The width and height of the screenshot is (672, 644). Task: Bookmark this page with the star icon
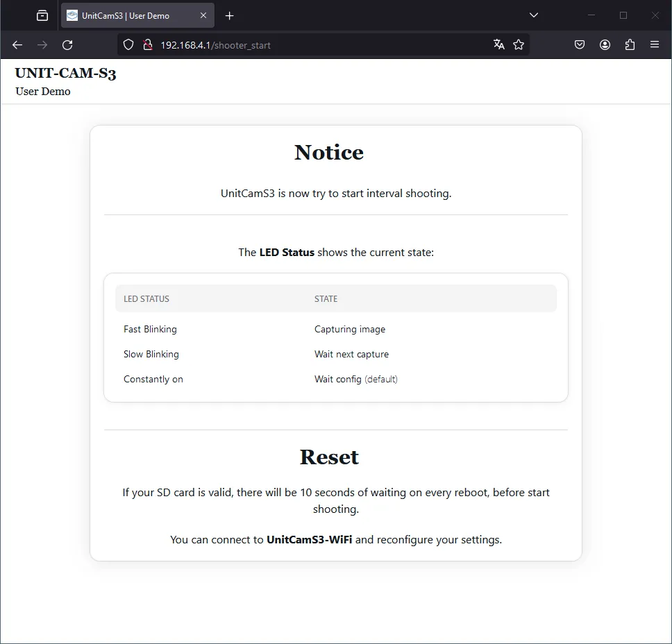pyautogui.click(x=519, y=45)
